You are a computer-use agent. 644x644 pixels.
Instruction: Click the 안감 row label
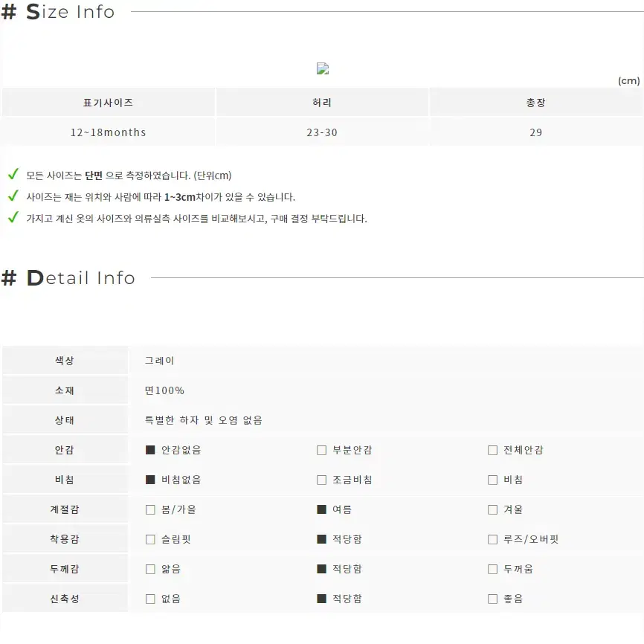click(65, 450)
